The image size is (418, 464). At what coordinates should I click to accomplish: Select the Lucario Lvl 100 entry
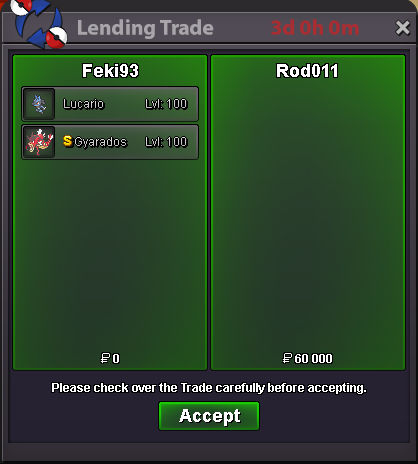coord(110,104)
